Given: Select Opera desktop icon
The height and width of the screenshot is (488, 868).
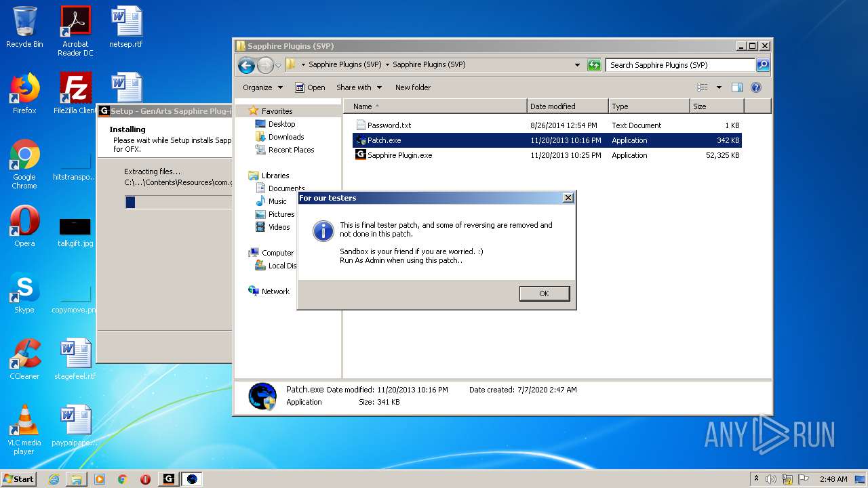Looking at the screenshot, I should (x=24, y=226).
